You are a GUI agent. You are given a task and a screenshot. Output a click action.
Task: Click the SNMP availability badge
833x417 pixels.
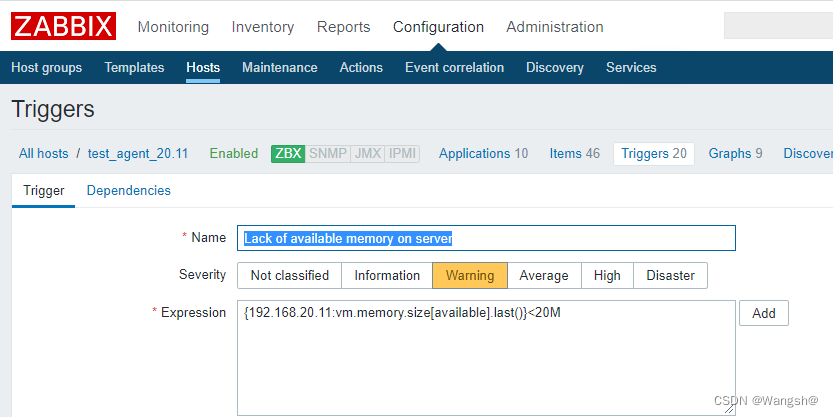tap(328, 154)
